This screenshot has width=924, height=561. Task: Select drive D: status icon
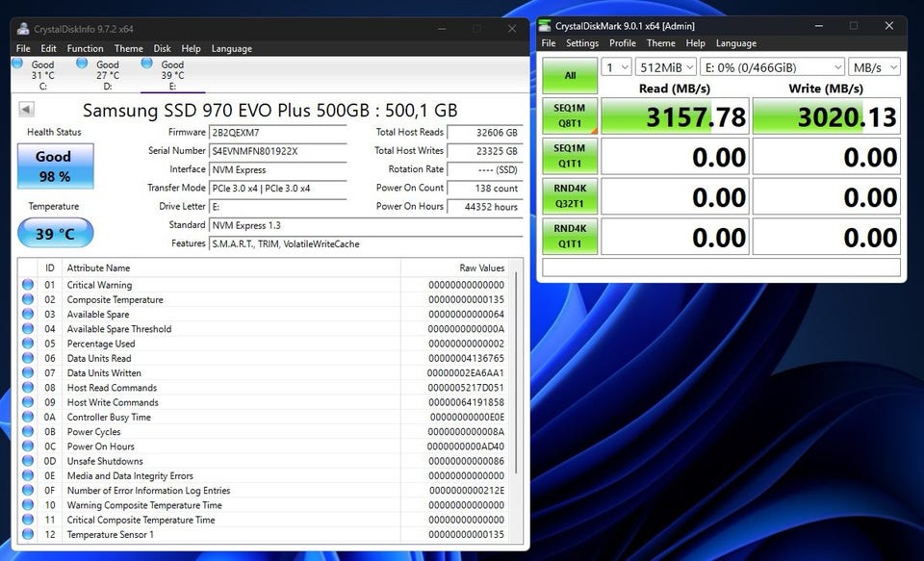pos(82,64)
